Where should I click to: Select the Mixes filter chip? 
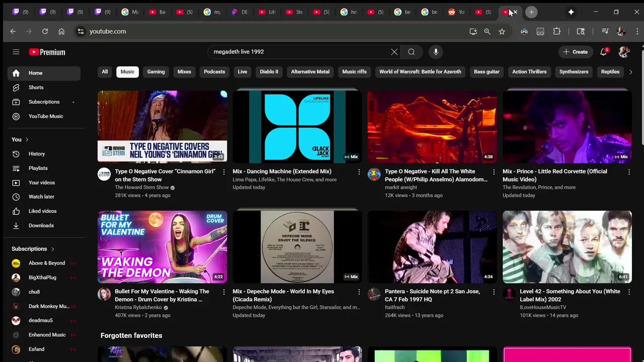tap(184, 71)
